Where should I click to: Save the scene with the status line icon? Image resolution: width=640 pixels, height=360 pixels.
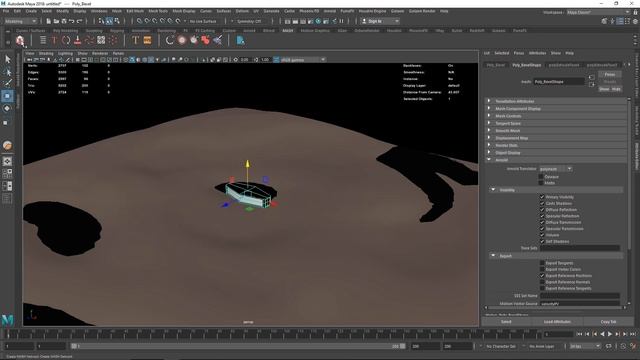tap(64, 21)
